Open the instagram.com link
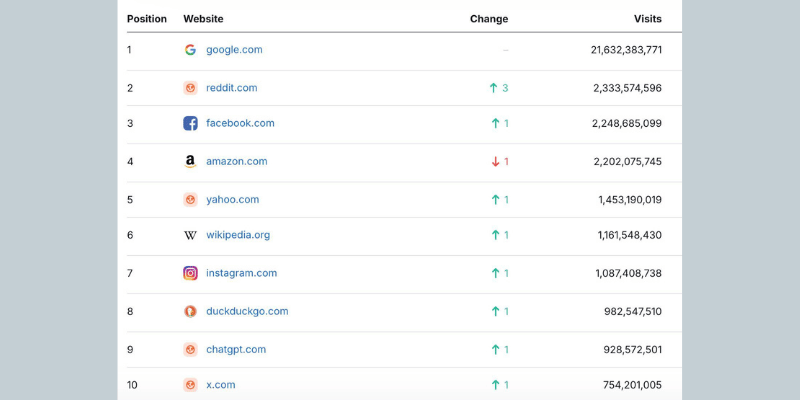The width and height of the screenshot is (800, 400). (241, 273)
